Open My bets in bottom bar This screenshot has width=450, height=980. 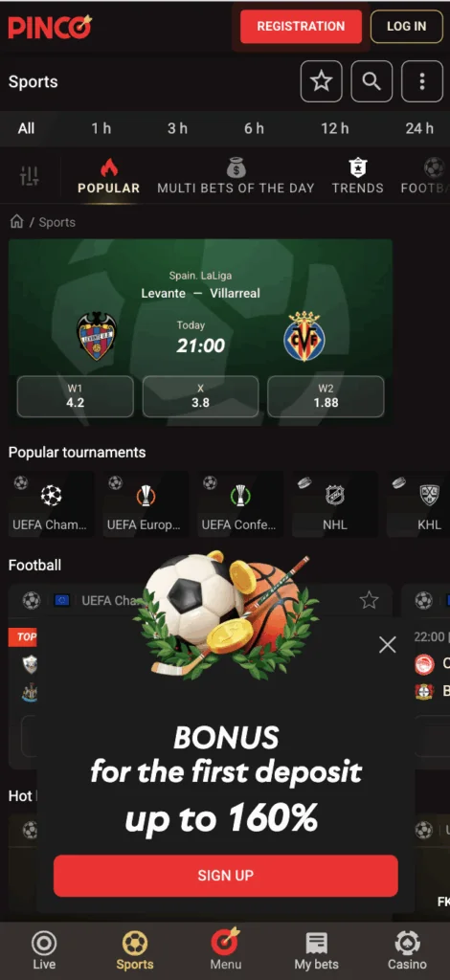point(316,950)
